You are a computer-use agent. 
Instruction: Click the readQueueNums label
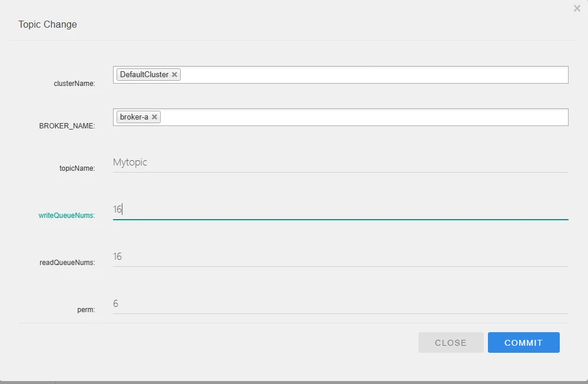67,263
